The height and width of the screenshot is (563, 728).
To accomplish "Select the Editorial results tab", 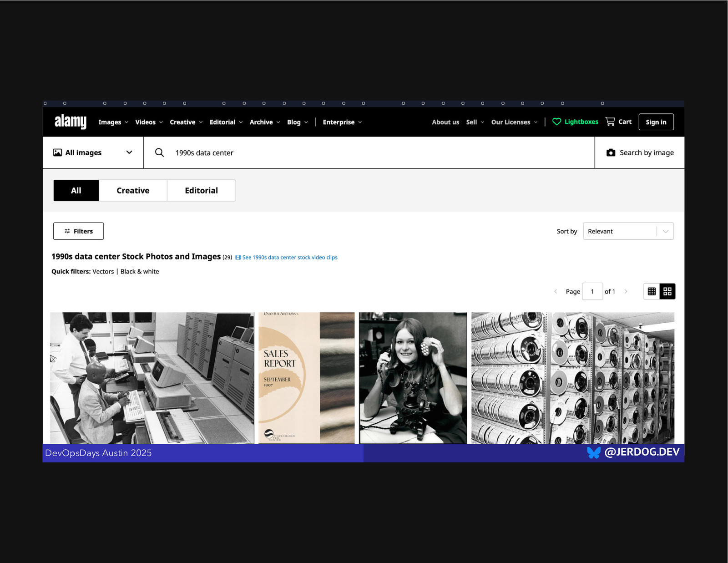I will (x=201, y=190).
